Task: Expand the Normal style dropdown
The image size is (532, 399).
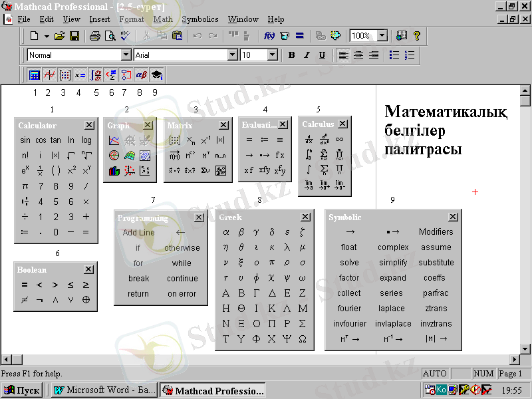Action: (126, 55)
